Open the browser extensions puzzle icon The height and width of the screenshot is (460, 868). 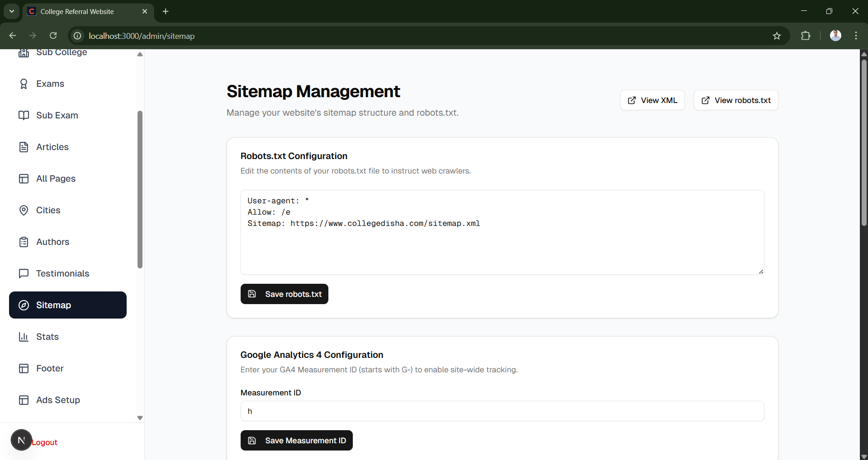(x=806, y=36)
